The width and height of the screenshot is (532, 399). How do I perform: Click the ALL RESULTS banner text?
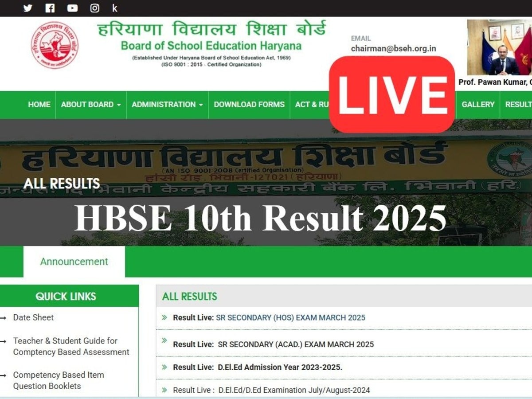coord(62,184)
